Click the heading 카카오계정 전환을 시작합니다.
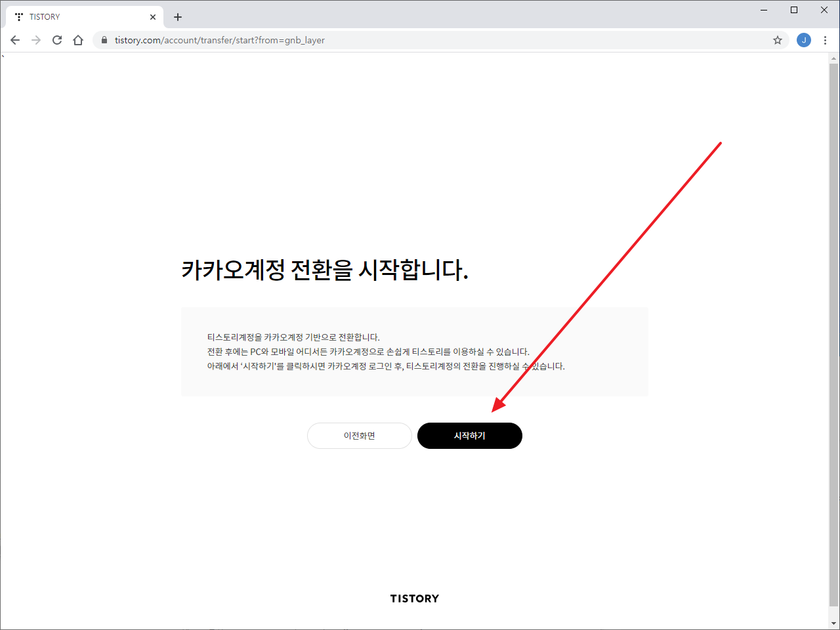This screenshot has width=840, height=630. [x=325, y=270]
